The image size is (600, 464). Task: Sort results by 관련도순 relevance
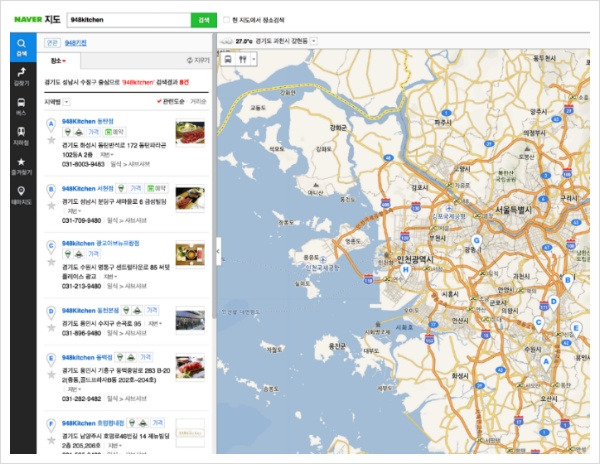[x=171, y=101]
